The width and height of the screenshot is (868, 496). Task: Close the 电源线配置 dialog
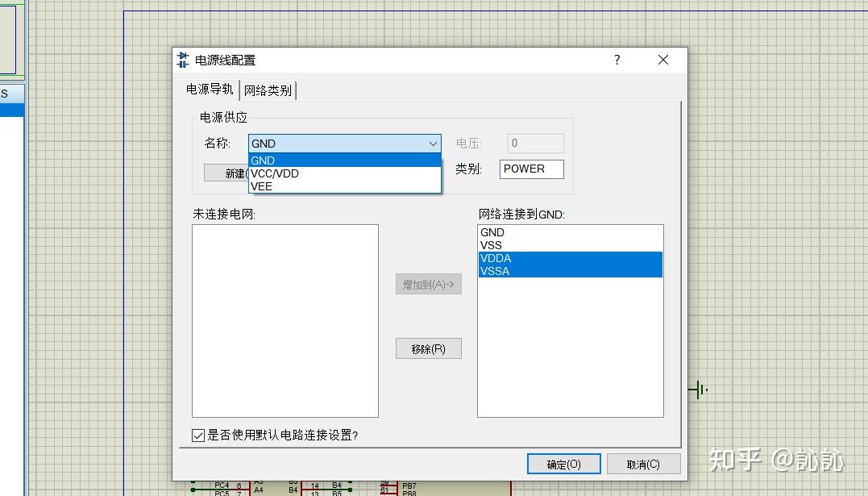(663, 60)
